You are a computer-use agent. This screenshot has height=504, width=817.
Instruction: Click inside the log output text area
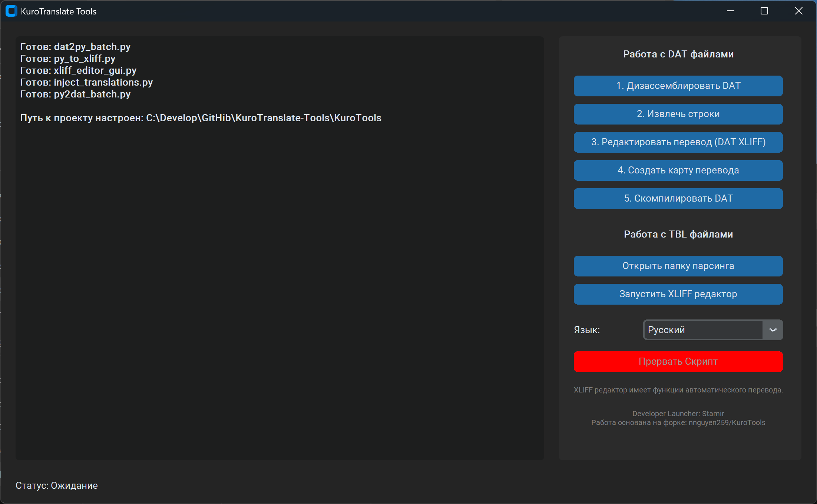279,282
